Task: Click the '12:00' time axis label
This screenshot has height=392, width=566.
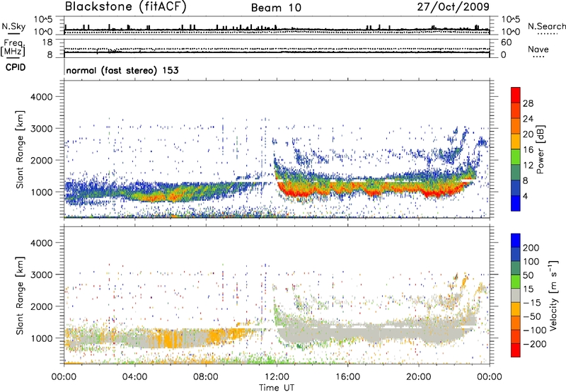Action: point(277,377)
